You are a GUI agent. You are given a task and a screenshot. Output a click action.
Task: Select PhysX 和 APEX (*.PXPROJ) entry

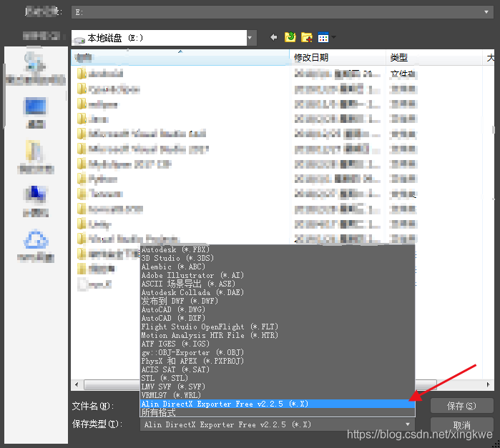click(x=278, y=362)
